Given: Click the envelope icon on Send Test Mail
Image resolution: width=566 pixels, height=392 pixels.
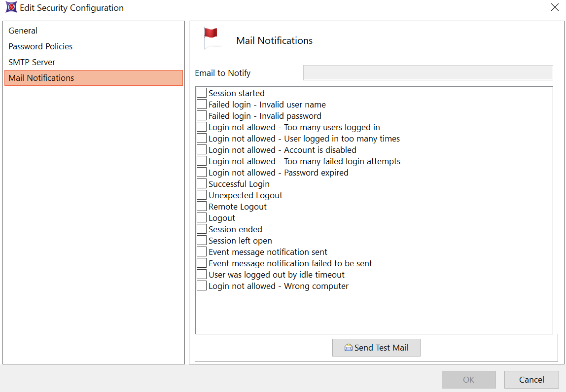Looking at the screenshot, I should click(349, 348).
